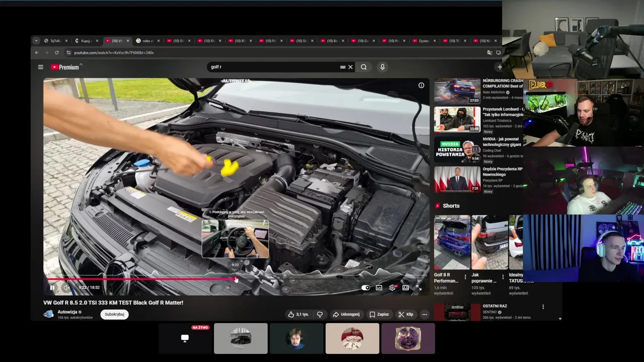The image size is (644, 362).
Task: Go forward with the browser arrow
Action: coord(46,52)
